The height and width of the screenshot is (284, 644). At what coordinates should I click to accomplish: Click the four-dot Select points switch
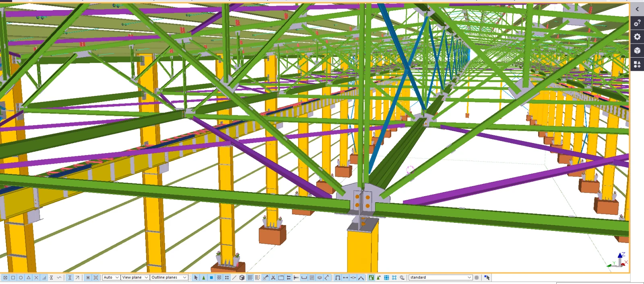pos(227,278)
